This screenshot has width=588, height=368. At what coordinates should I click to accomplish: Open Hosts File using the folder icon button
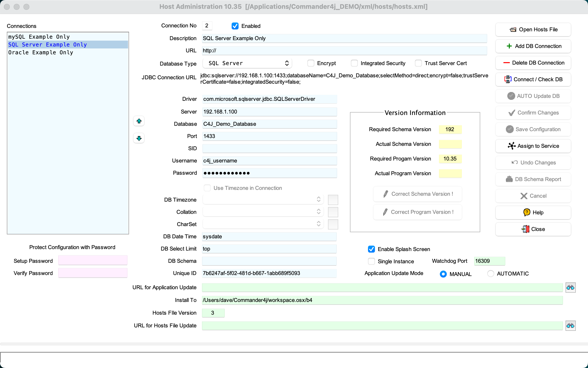533,30
